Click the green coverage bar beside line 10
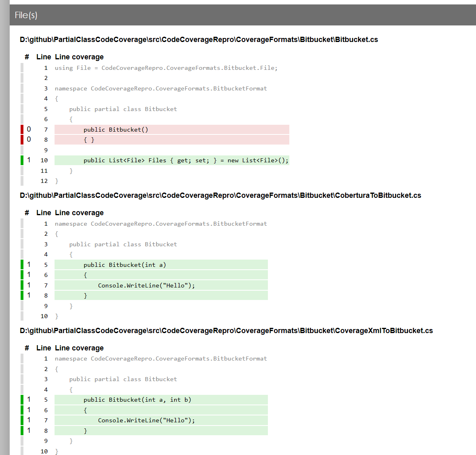Image resolution: width=476 pixels, height=455 pixels. coord(22,160)
